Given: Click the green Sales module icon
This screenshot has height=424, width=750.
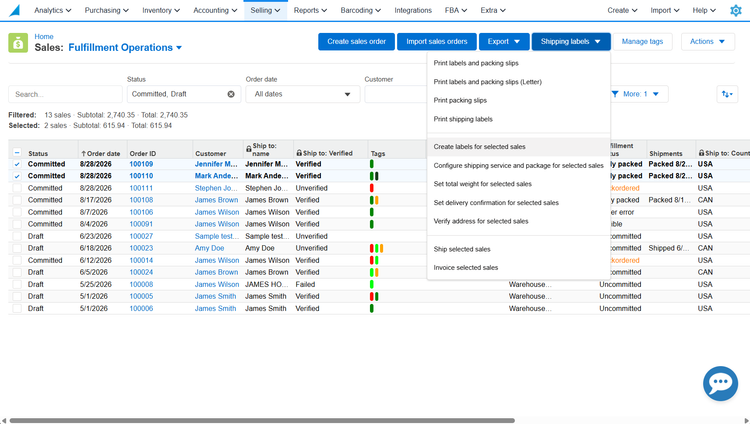Looking at the screenshot, I should [x=18, y=43].
